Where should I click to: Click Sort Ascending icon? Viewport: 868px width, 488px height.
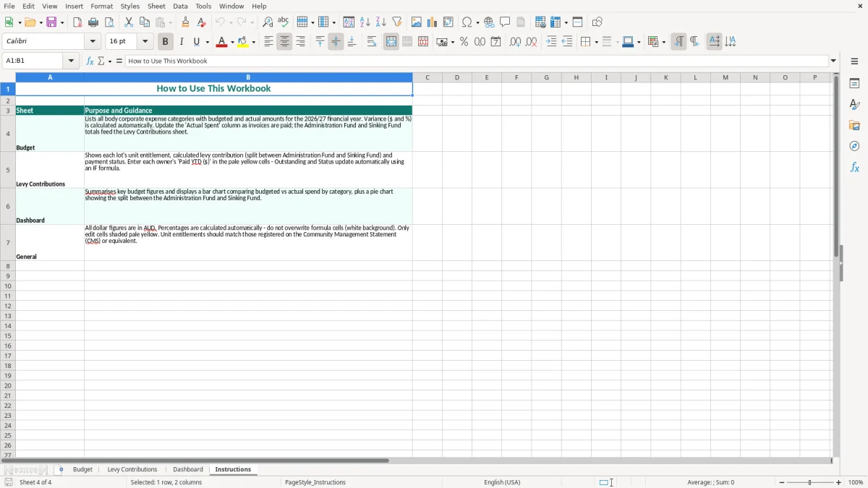pos(365,22)
